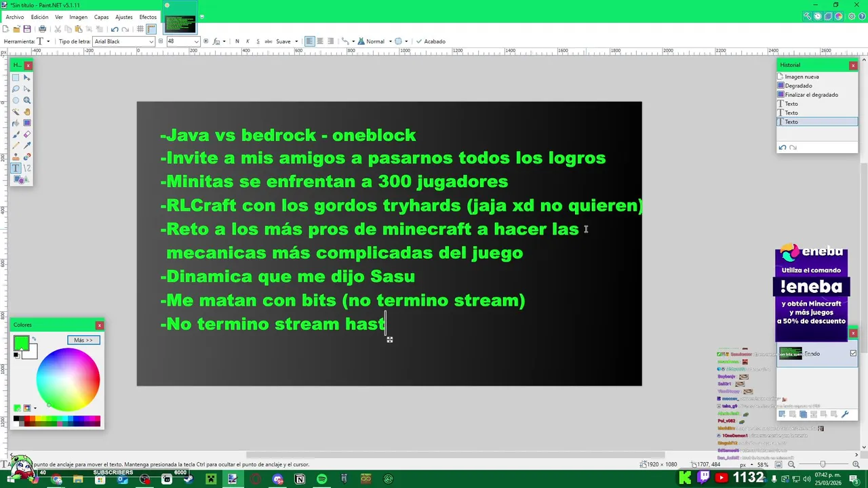Screen dimensions: 868x488
Task: Open the Normal blend mode dropdown
Action: 375,41
